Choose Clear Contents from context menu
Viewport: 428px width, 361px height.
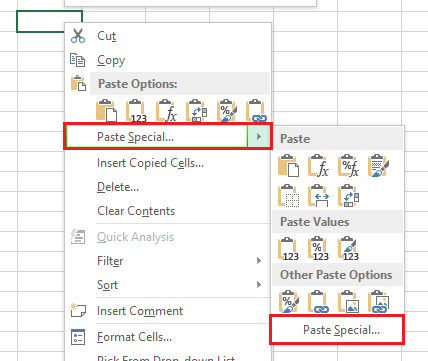(x=136, y=211)
